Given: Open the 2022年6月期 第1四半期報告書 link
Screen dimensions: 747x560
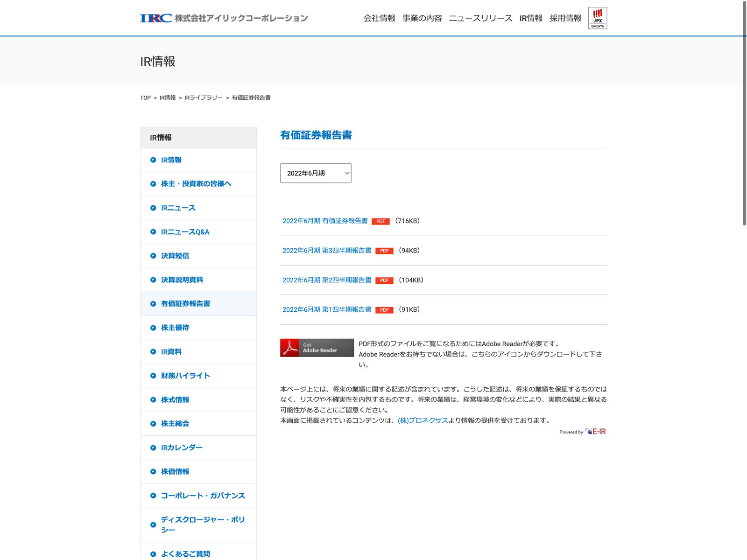Looking at the screenshot, I should (x=327, y=309).
